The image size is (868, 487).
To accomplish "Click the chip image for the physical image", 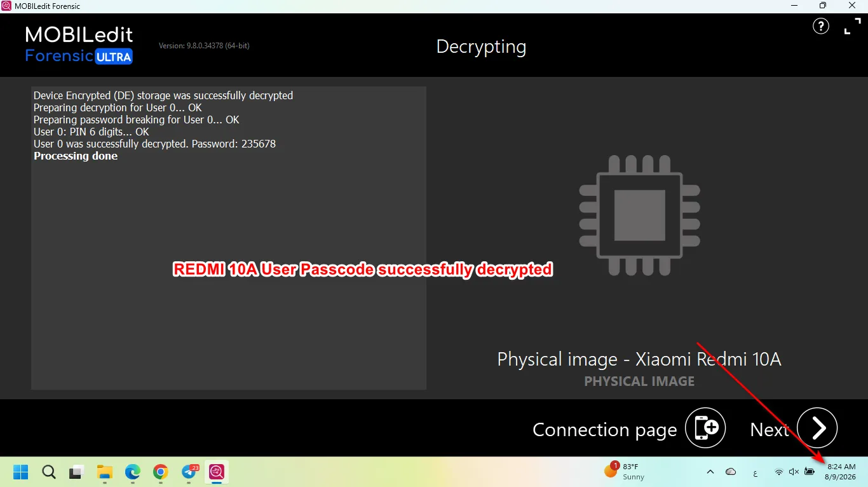I will 639,216.
